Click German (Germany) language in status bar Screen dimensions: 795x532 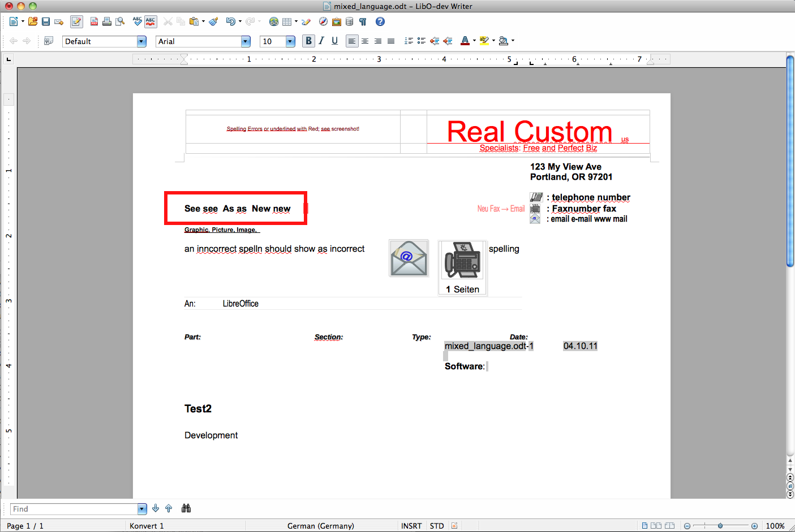coord(320,526)
